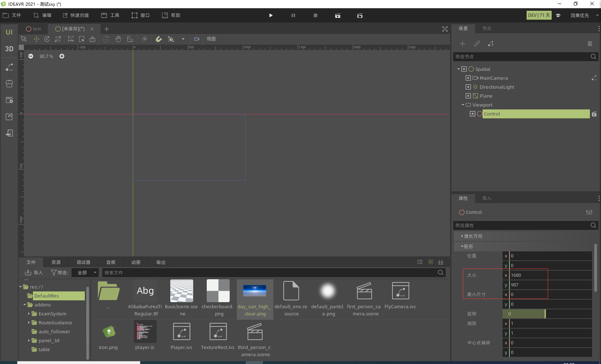The image size is (601, 364).
Task: Collapse the res:// root folder
Action: [x=20, y=287]
